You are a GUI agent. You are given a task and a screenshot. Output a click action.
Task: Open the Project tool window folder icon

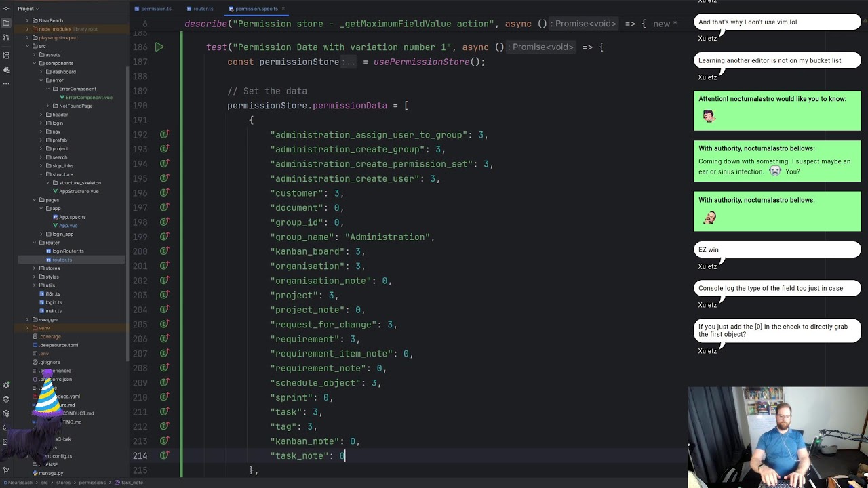(6, 22)
